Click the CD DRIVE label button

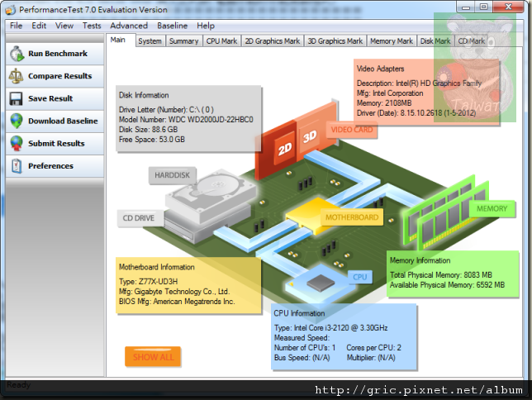(139, 218)
